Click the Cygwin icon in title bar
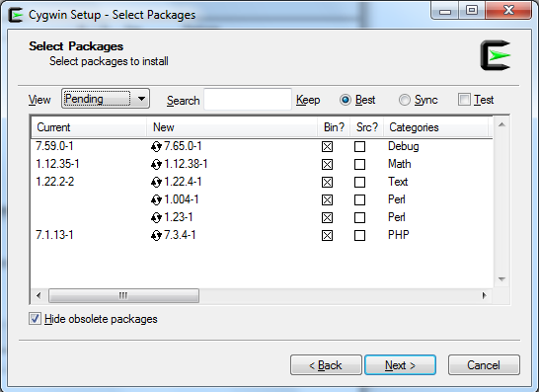The width and height of the screenshot is (539, 392). click(x=16, y=15)
